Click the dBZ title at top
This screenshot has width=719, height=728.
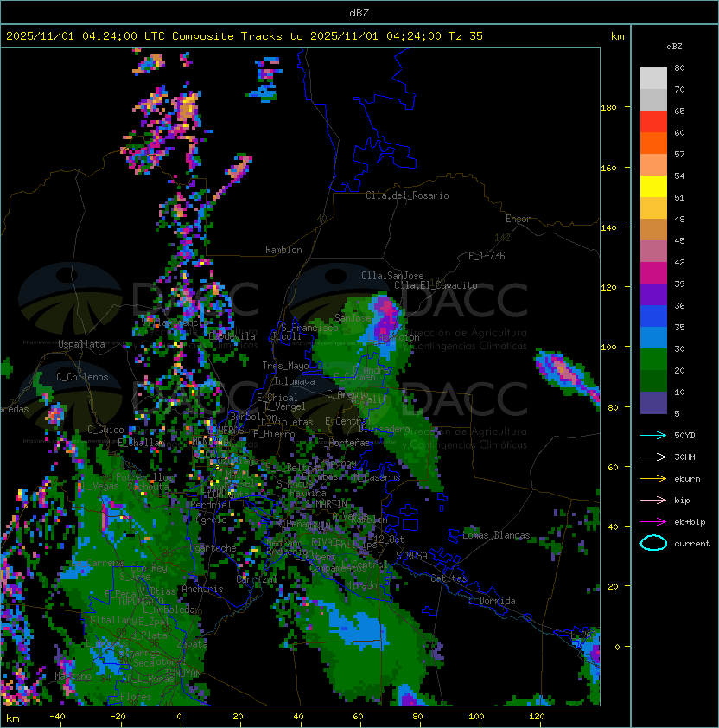coord(359,12)
